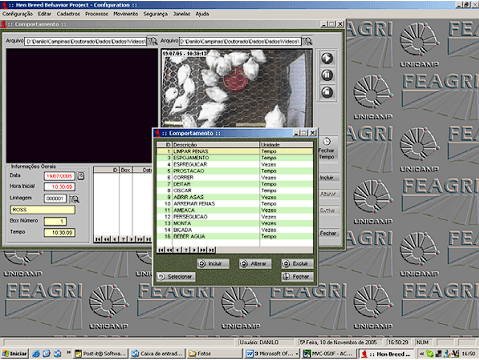Open the calendar picker next to Data
The width and height of the screenshot is (479, 360).
tap(81, 176)
